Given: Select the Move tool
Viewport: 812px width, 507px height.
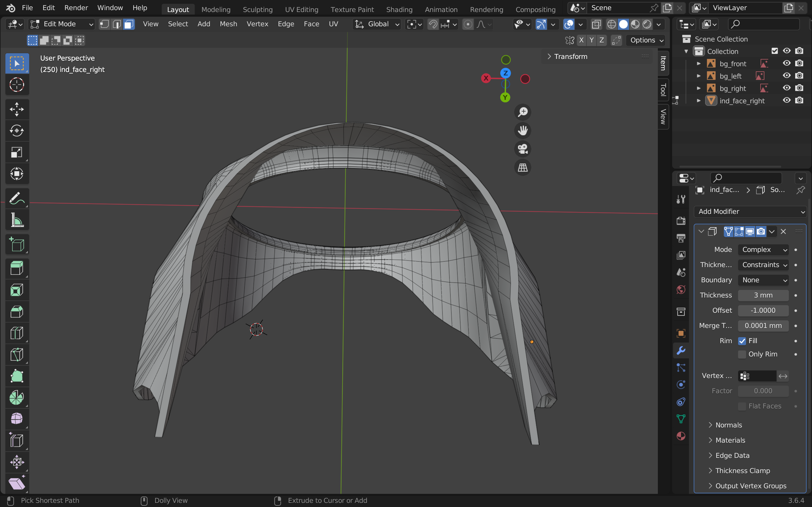Looking at the screenshot, I should point(17,109).
